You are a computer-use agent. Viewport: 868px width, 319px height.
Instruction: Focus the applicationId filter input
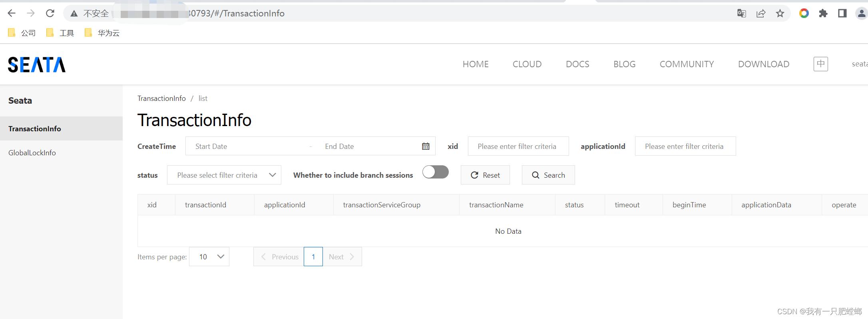point(685,146)
